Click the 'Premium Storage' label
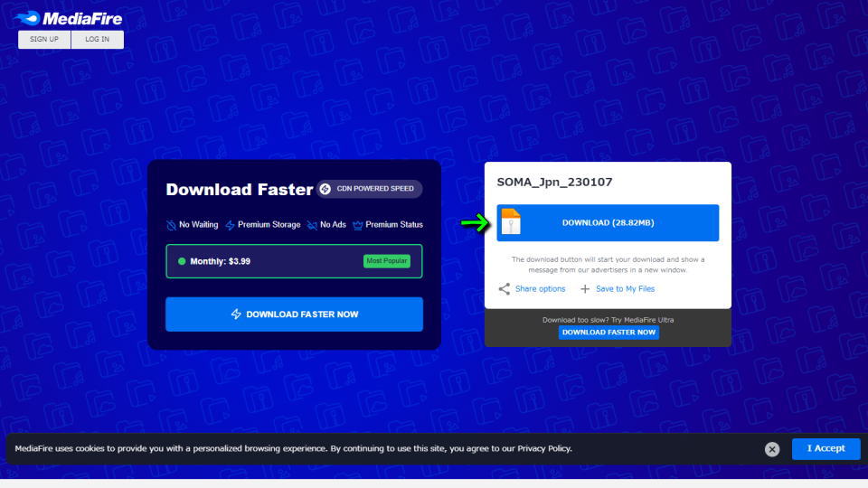Screen dimensions: 868x488 coord(269,225)
